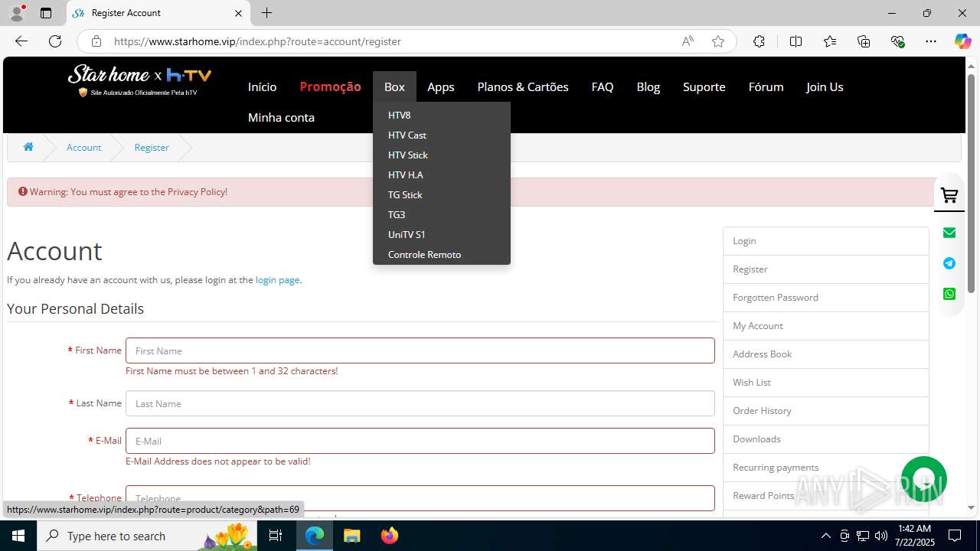Focus the E-Mail field
The height and width of the screenshot is (551, 980).
coord(420,441)
